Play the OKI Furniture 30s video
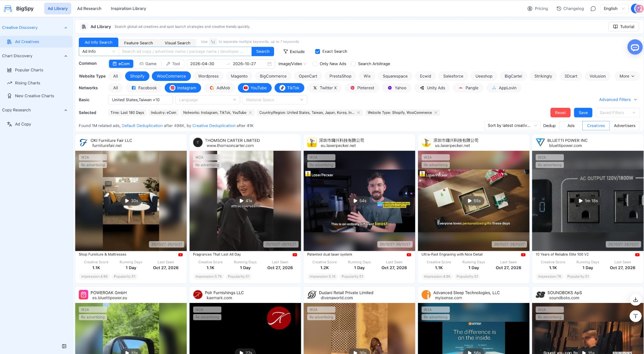The image size is (644, 354). click(x=131, y=201)
